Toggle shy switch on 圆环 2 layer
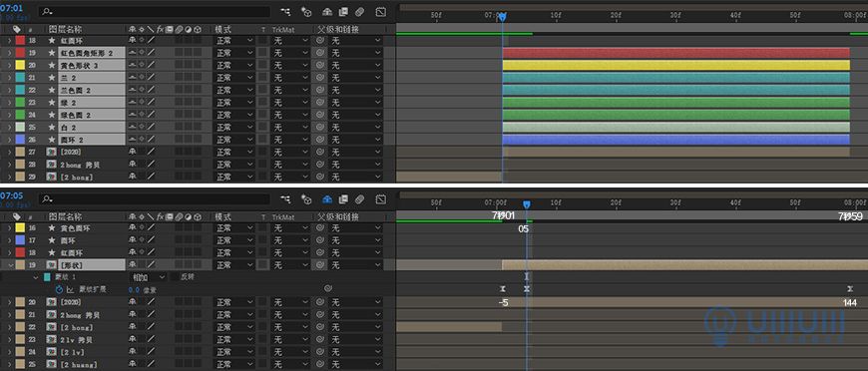868x371 pixels. [x=133, y=140]
